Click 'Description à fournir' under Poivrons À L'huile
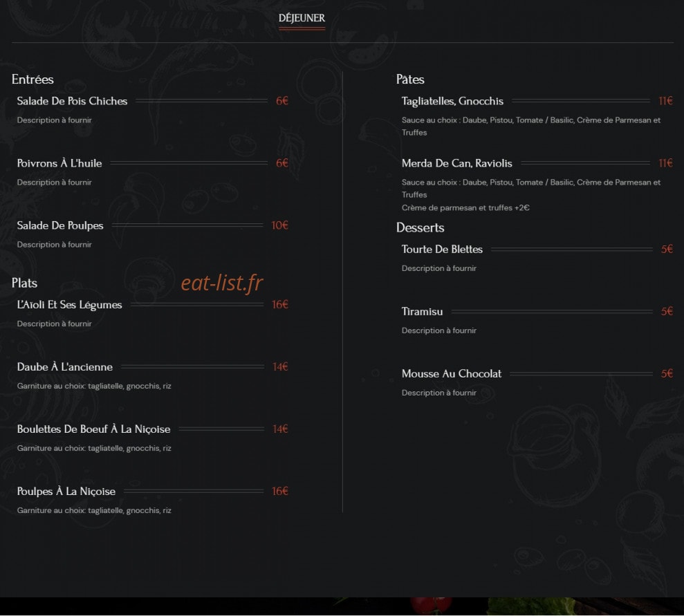 point(55,183)
